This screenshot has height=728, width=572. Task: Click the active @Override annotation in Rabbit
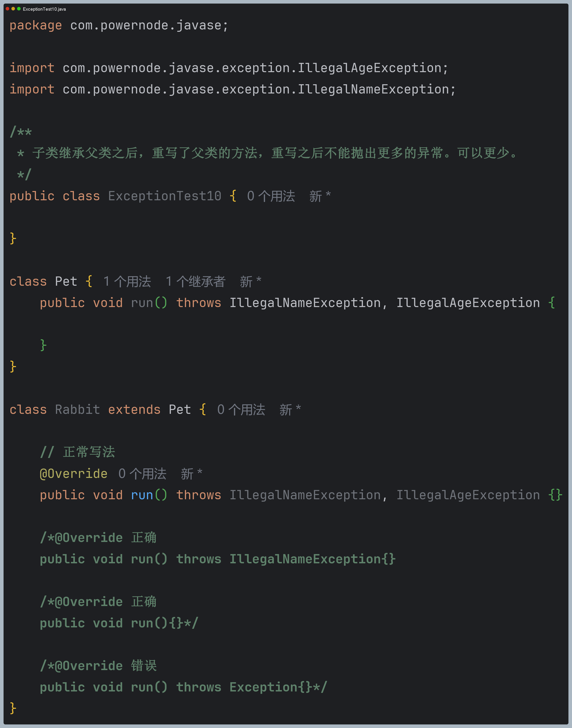coord(74,474)
